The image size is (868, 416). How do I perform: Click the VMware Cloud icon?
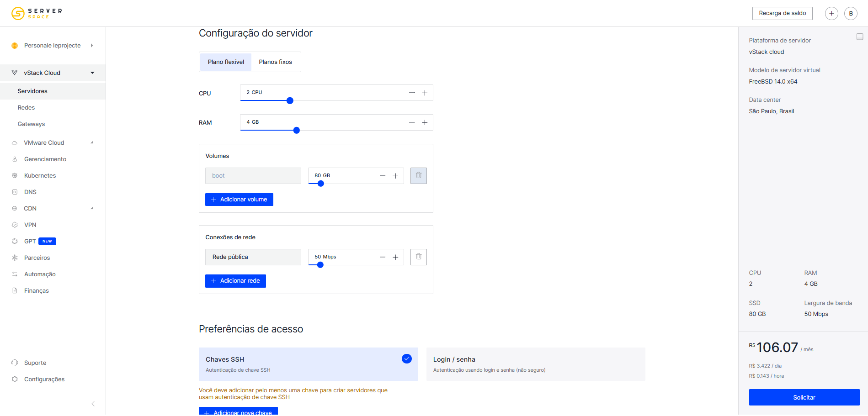(x=15, y=143)
